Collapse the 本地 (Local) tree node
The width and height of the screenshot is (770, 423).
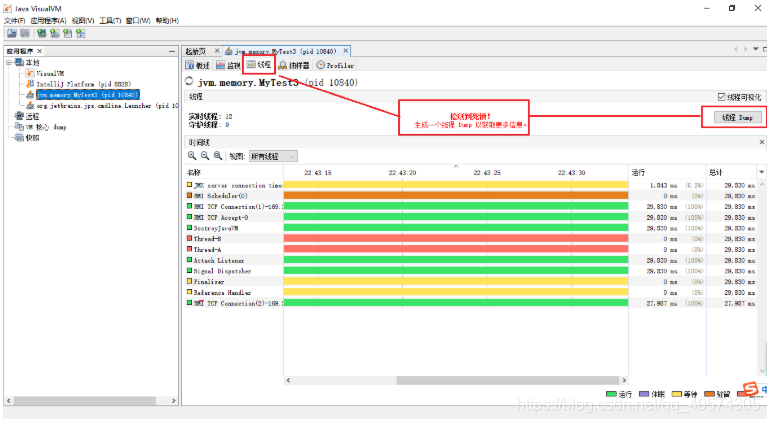coord(9,62)
